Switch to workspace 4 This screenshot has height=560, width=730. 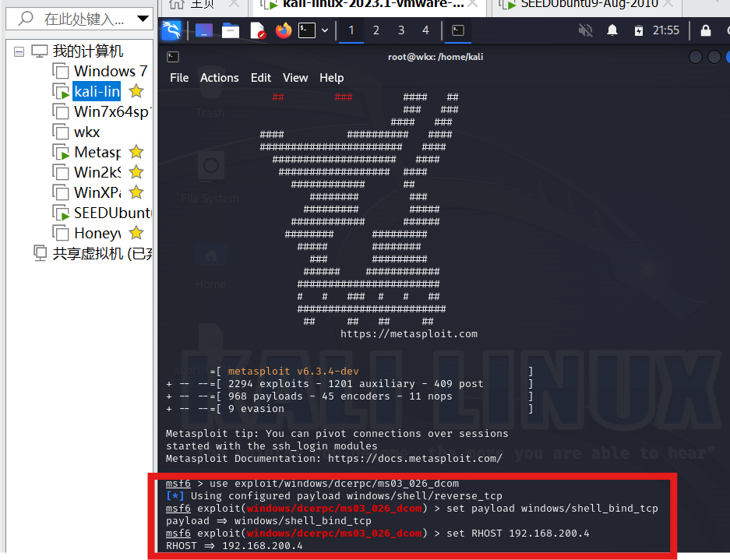(425, 30)
